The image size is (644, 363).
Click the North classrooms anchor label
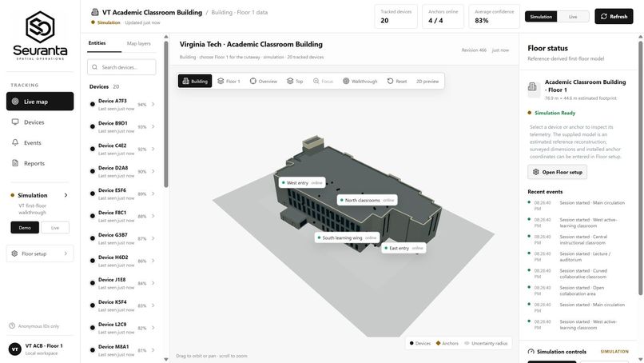(368, 200)
